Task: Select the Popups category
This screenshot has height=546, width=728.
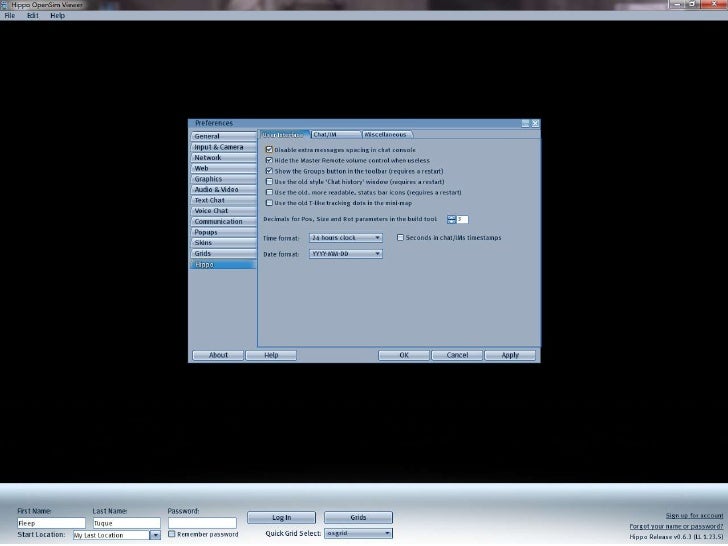Action: (223, 232)
